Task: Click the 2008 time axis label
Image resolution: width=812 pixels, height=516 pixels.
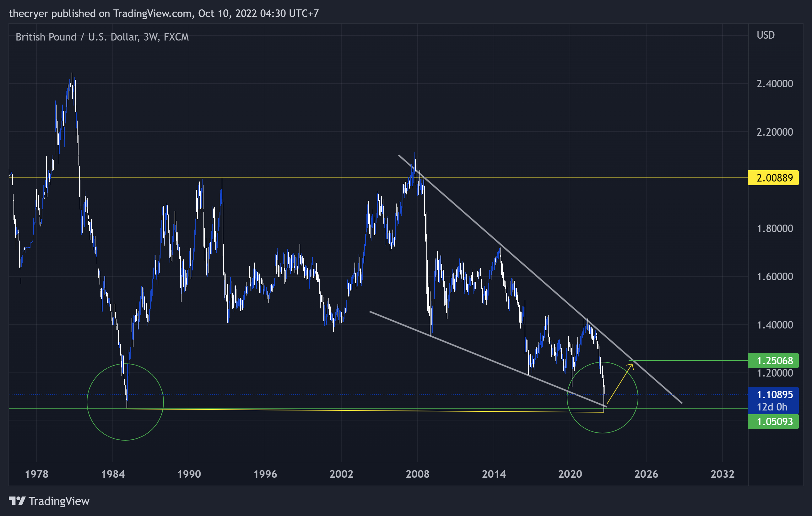Action: pos(418,474)
